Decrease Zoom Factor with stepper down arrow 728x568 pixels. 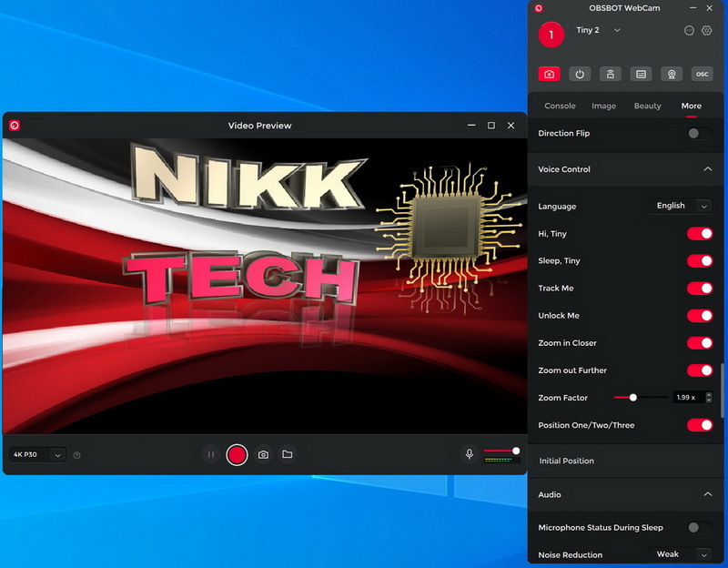pyautogui.click(x=709, y=400)
